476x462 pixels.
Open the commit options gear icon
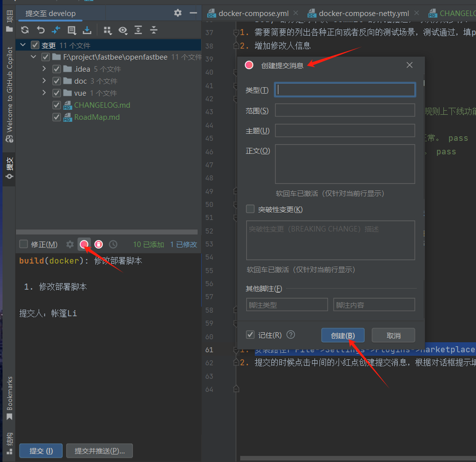tap(70, 244)
